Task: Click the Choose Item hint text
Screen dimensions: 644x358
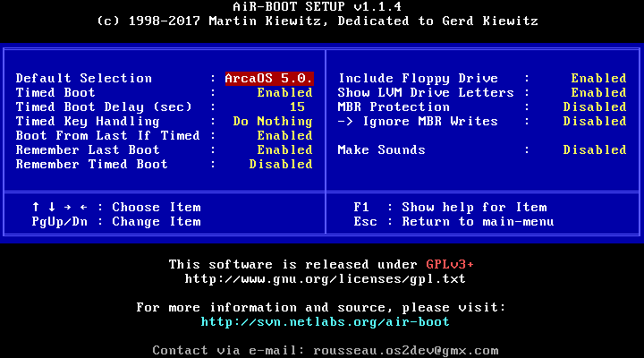Action: pos(157,207)
